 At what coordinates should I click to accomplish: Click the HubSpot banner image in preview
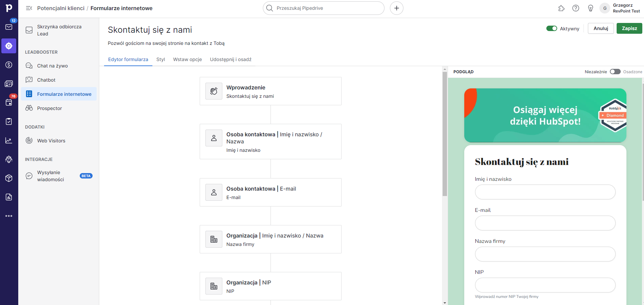coord(545,115)
